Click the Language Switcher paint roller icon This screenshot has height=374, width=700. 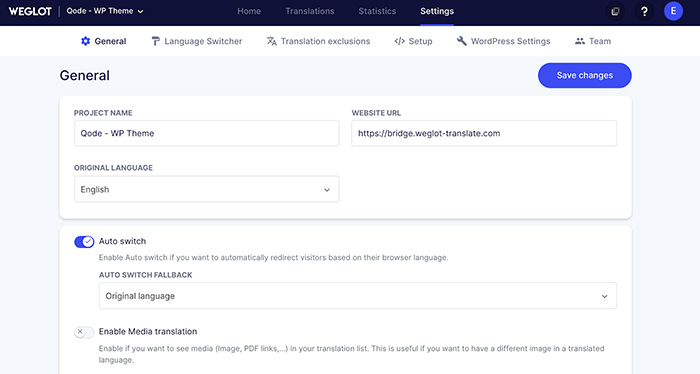coord(155,41)
